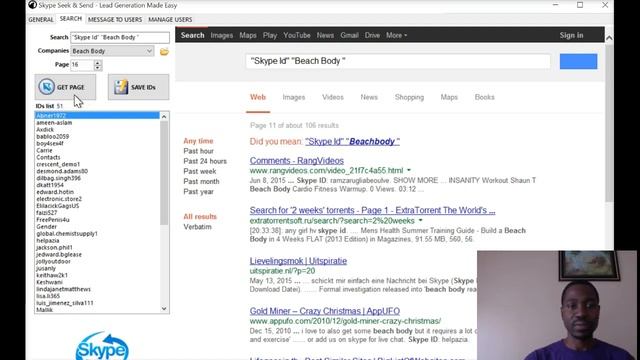This screenshot has height=360, width=640.
Task: Select the Videos results tab
Action: click(x=333, y=97)
